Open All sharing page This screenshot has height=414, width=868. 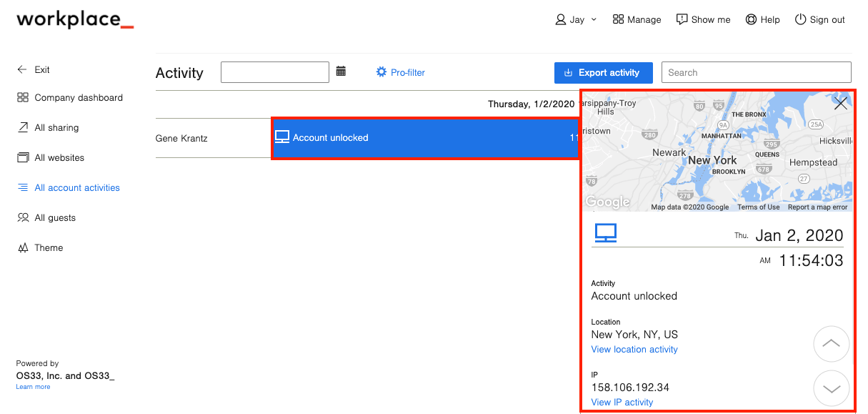click(56, 128)
